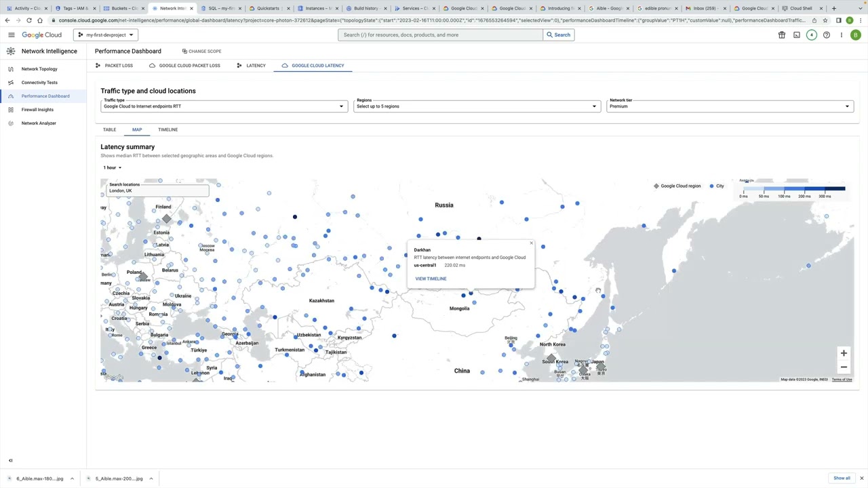This screenshot has height=488, width=868.
Task: Select the Google Cloud Latency tab
Action: click(313, 66)
